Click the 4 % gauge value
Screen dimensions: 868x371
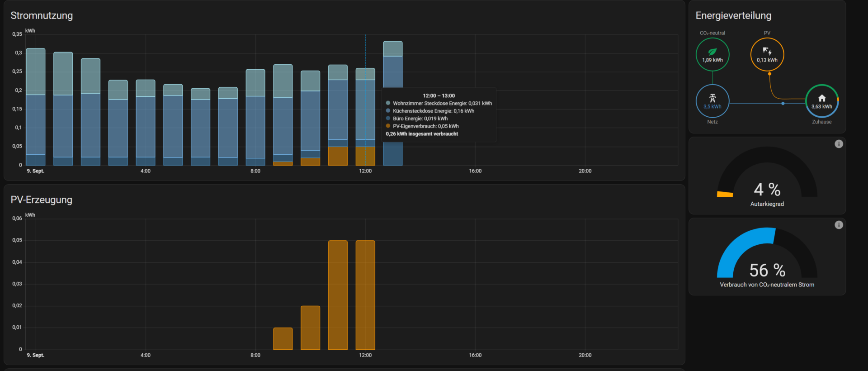[767, 190]
